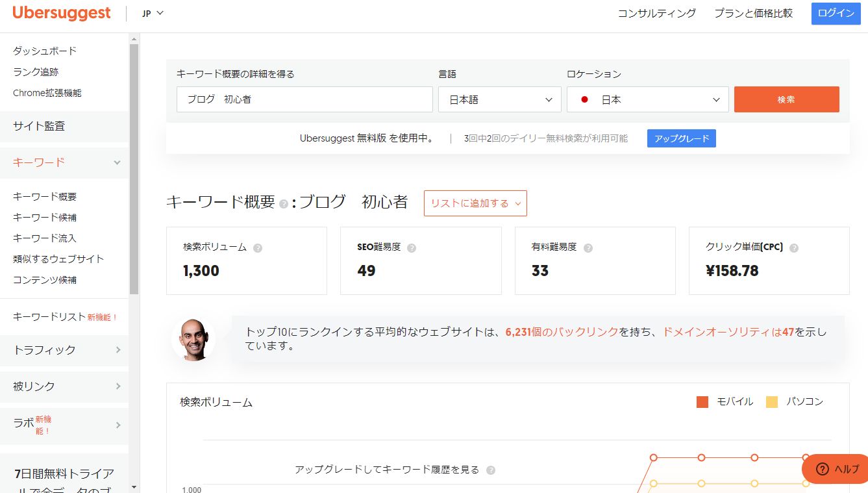The width and height of the screenshot is (868, 493).
Task: Click the keyword search input field
Action: (304, 99)
